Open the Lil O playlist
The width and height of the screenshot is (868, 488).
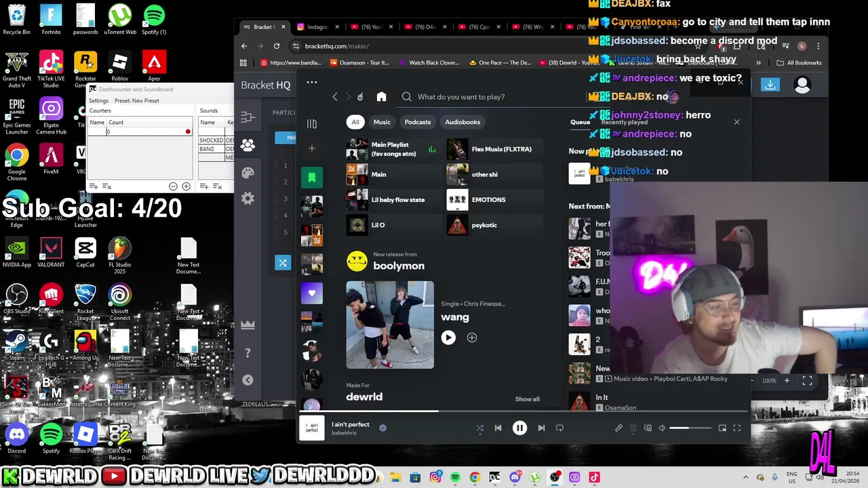pos(394,225)
